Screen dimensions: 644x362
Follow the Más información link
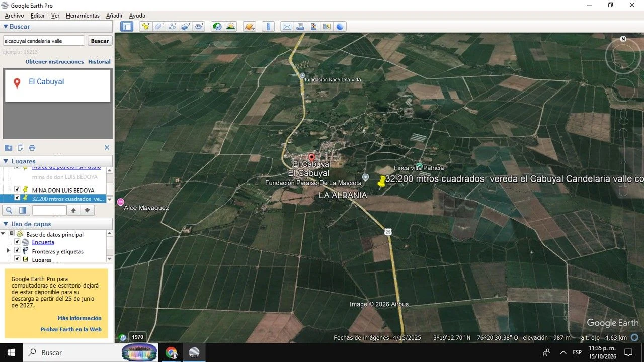click(x=79, y=318)
